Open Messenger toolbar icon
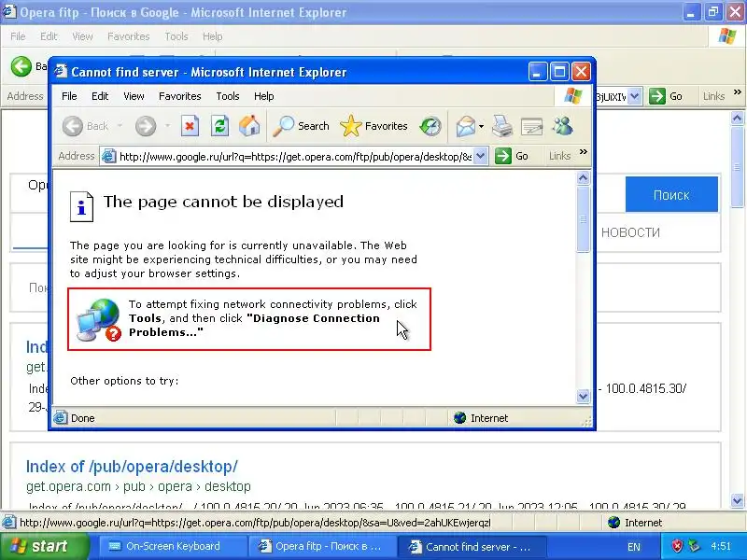 pyautogui.click(x=563, y=126)
